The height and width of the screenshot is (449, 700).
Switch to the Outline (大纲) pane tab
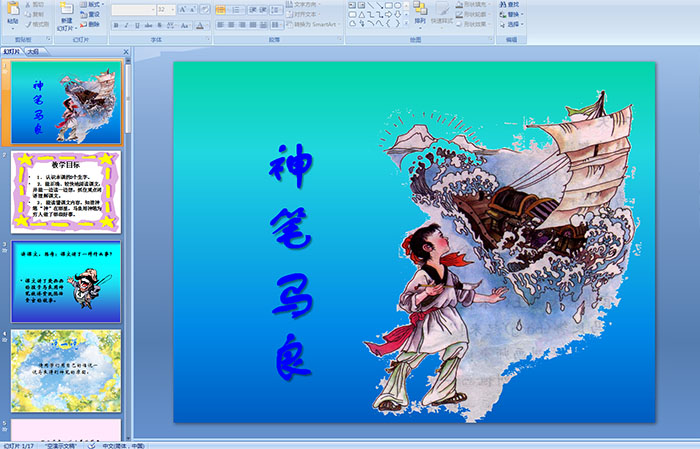click(x=33, y=52)
